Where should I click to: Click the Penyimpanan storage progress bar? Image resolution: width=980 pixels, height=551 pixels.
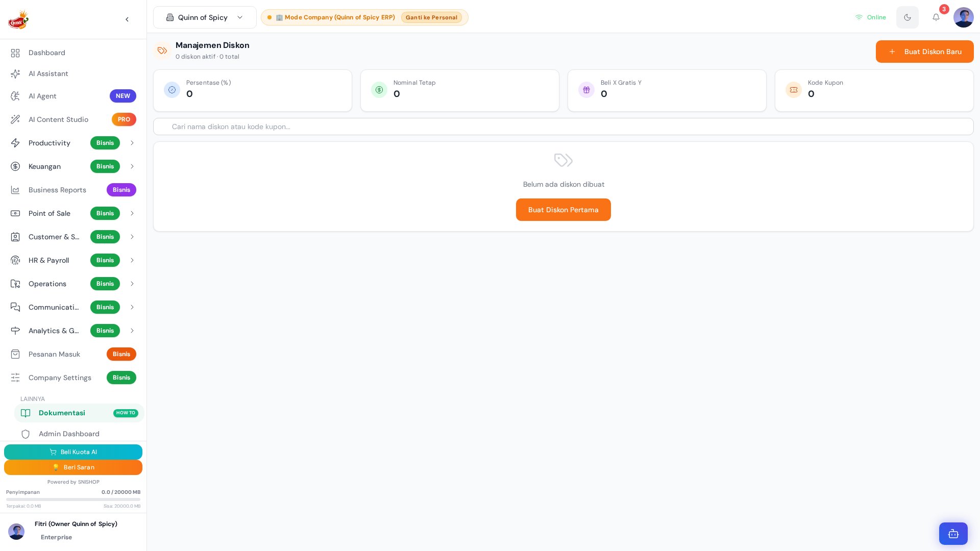(x=73, y=499)
